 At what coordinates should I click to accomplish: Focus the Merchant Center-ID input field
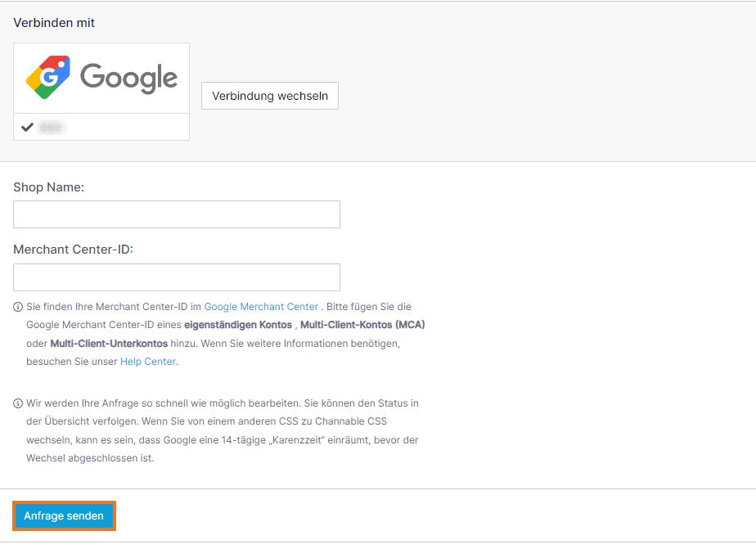pyautogui.click(x=177, y=277)
